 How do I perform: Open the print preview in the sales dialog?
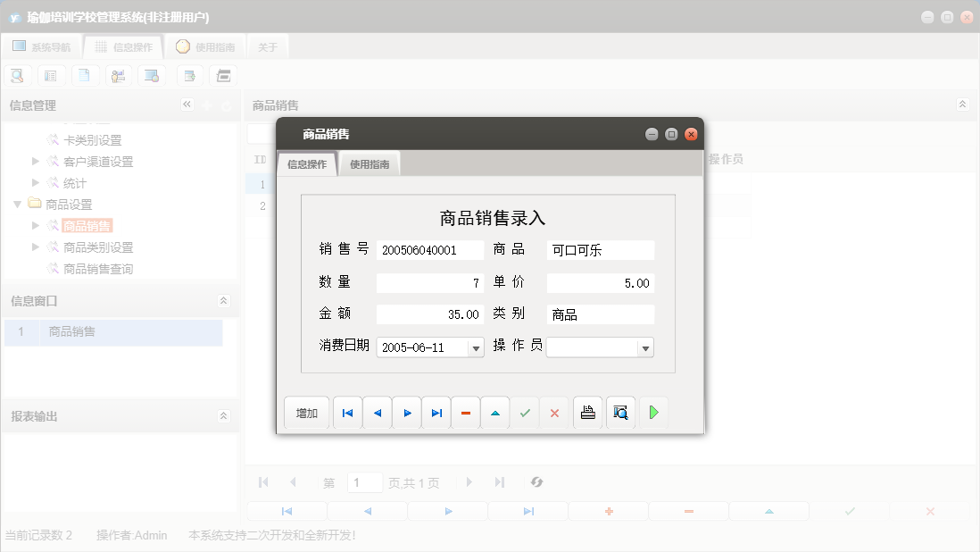619,412
